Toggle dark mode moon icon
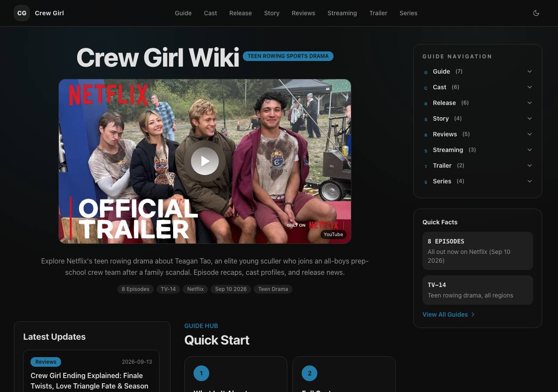Screen dimensions: 558x392 (x=536, y=13)
